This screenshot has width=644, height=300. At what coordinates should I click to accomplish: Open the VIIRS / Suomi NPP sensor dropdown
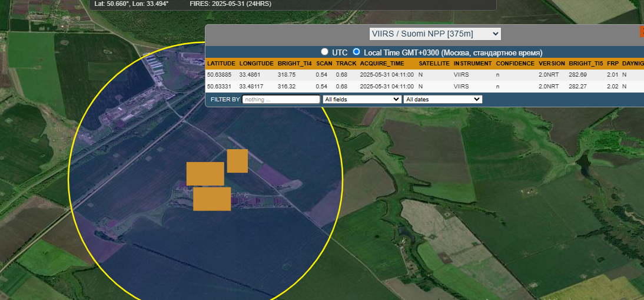[x=435, y=34]
